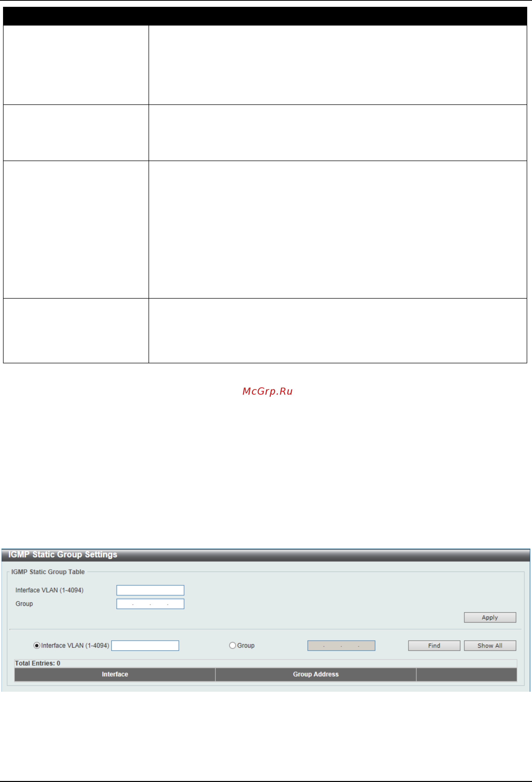The height and width of the screenshot is (782, 532).
Task: Click the IGMP Static Group Table label
Action: pos(48,572)
